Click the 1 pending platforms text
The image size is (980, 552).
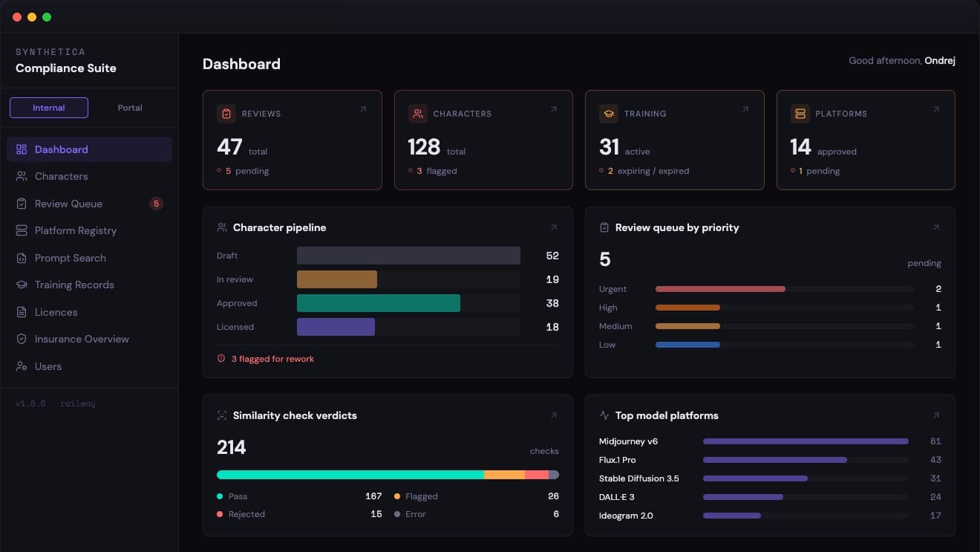point(819,171)
